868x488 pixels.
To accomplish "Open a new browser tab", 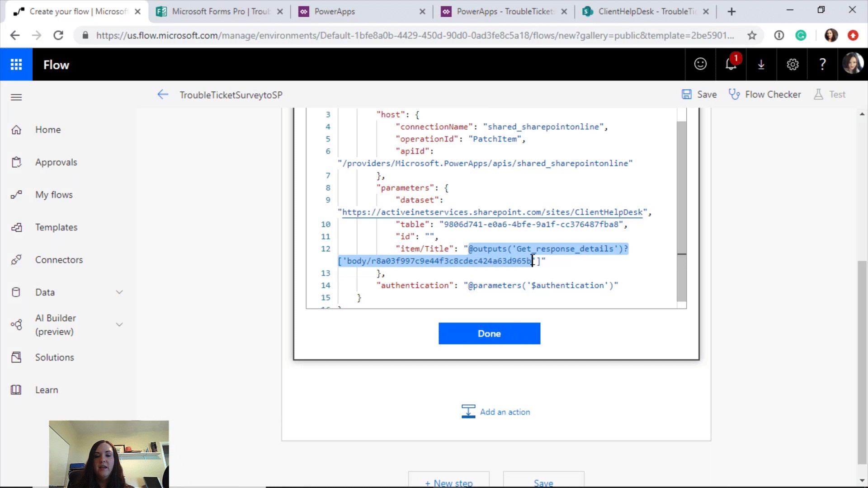I will [731, 12].
